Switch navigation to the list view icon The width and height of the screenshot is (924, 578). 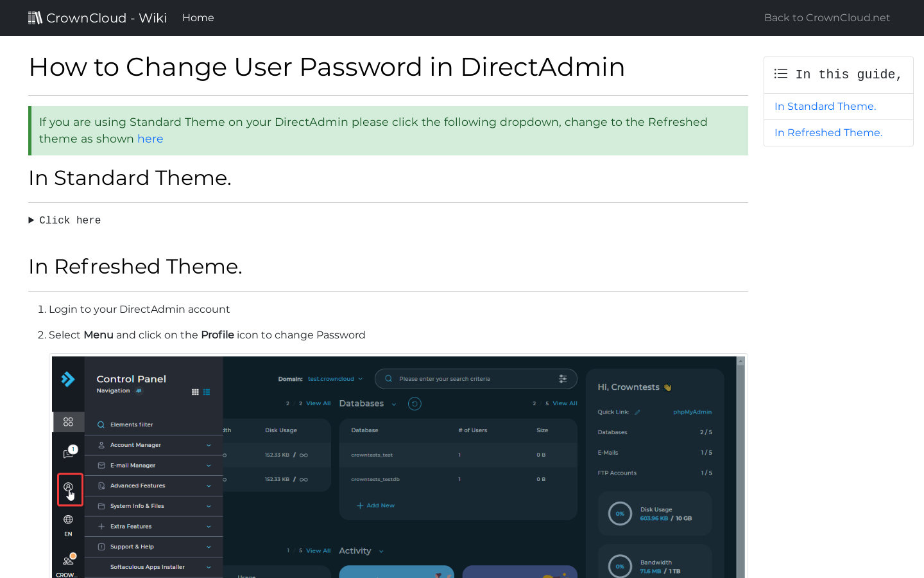click(207, 392)
